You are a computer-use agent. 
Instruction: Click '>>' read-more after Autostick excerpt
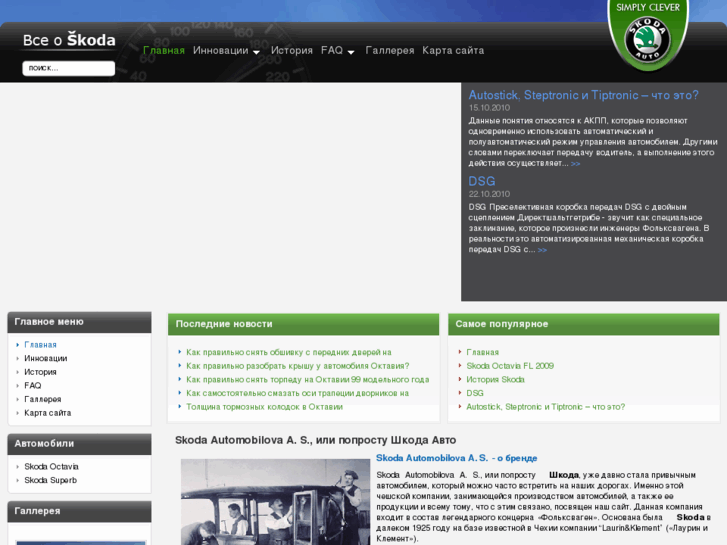[575, 164]
